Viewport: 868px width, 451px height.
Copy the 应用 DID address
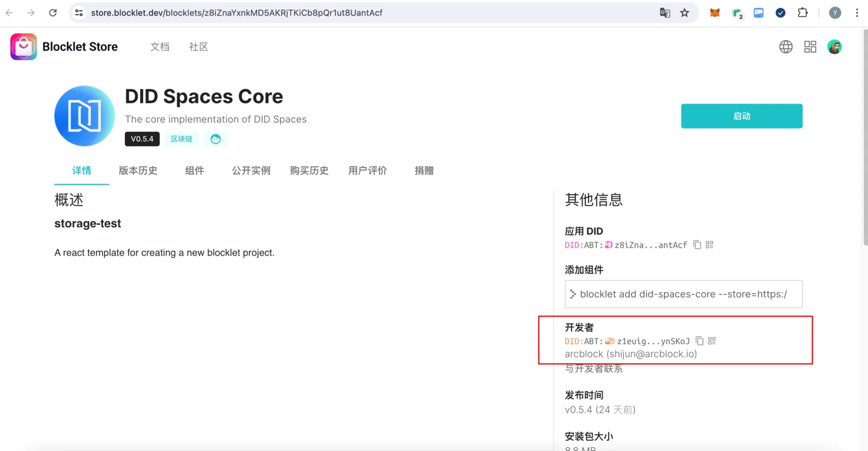tap(697, 245)
